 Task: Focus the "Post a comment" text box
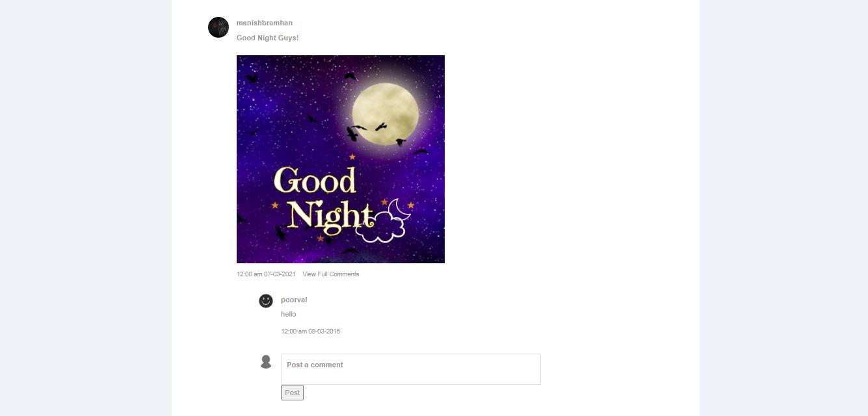tap(411, 369)
